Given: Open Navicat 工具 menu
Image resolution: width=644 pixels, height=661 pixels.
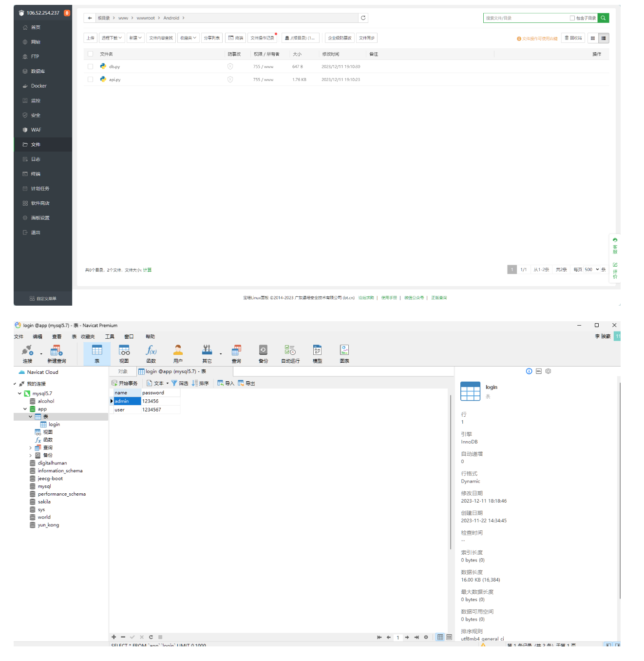Looking at the screenshot, I should coord(110,337).
